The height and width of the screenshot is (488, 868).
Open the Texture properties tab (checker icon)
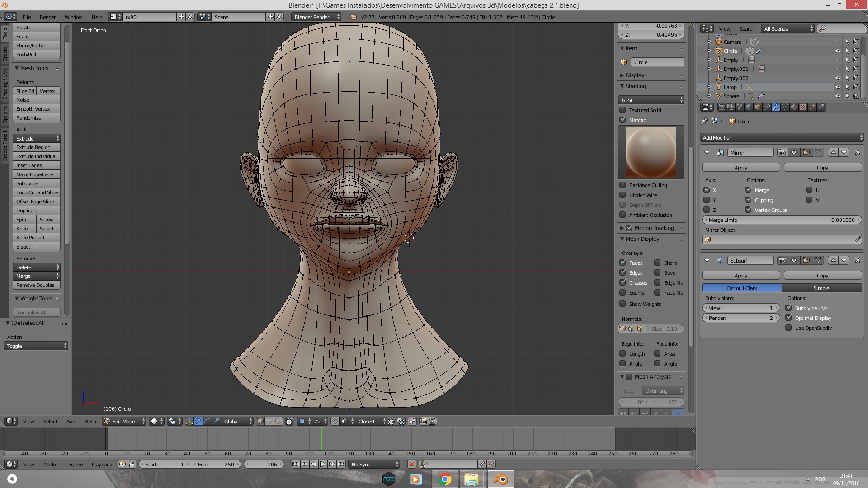coord(803,107)
